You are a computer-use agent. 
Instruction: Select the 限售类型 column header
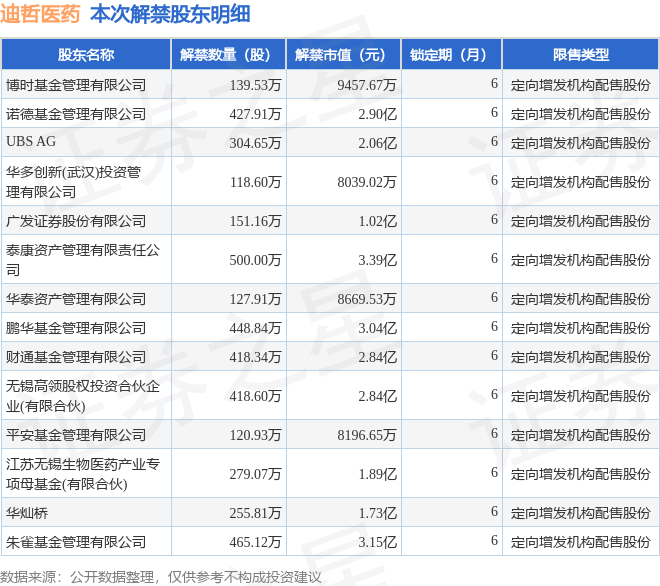[x=580, y=54]
